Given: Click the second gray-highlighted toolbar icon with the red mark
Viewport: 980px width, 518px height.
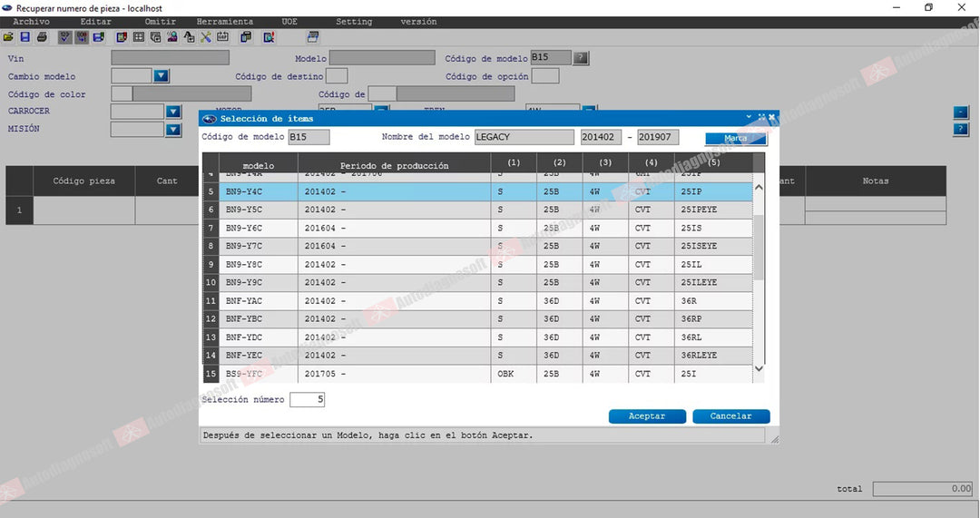Looking at the screenshot, I should point(82,37).
